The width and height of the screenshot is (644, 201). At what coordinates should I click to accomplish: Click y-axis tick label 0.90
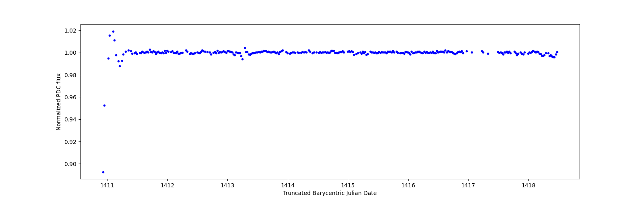[71, 164]
